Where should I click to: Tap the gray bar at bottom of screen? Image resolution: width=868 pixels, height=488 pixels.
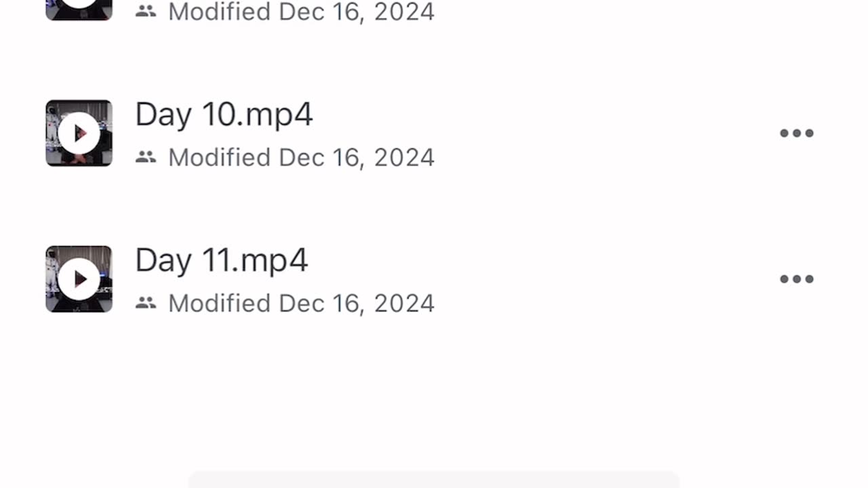[x=434, y=480]
